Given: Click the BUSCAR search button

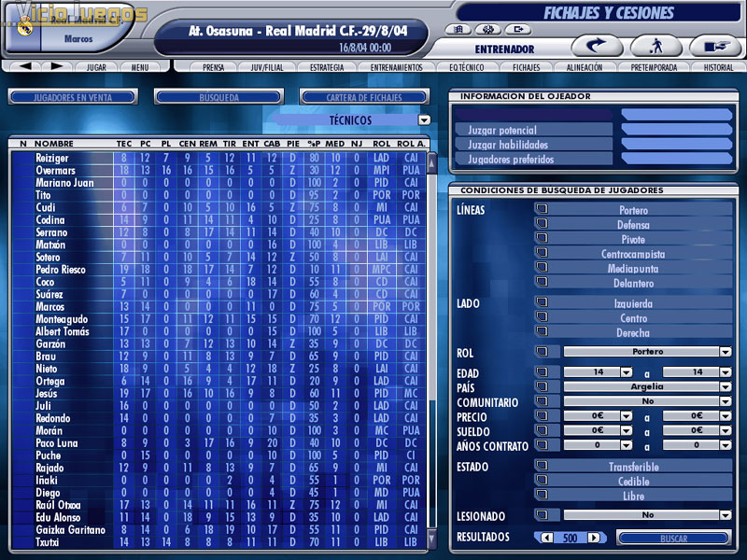Looking at the screenshot, I should [x=673, y=539].
